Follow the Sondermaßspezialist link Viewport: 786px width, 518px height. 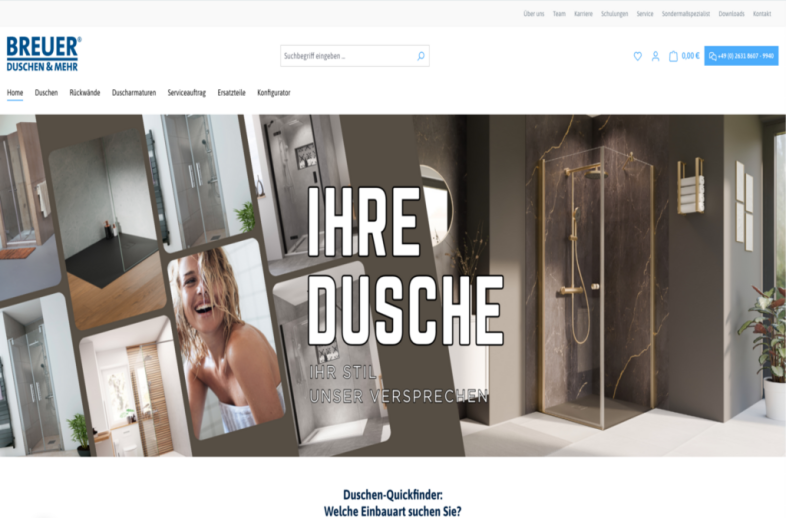(686, 14)
